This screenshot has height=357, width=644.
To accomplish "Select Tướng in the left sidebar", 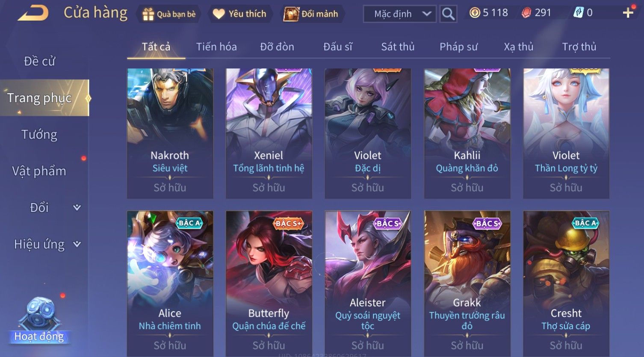I will [39, 135].
